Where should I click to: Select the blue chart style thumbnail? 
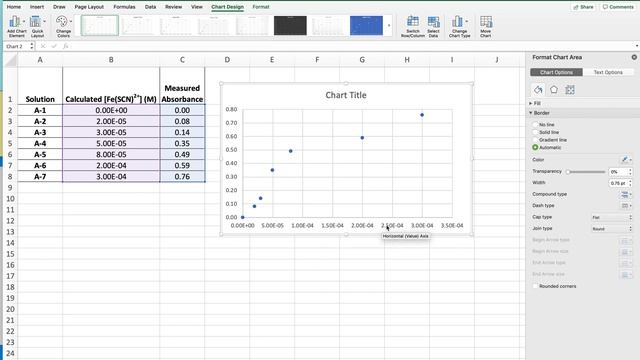click(x=366, y=26)
